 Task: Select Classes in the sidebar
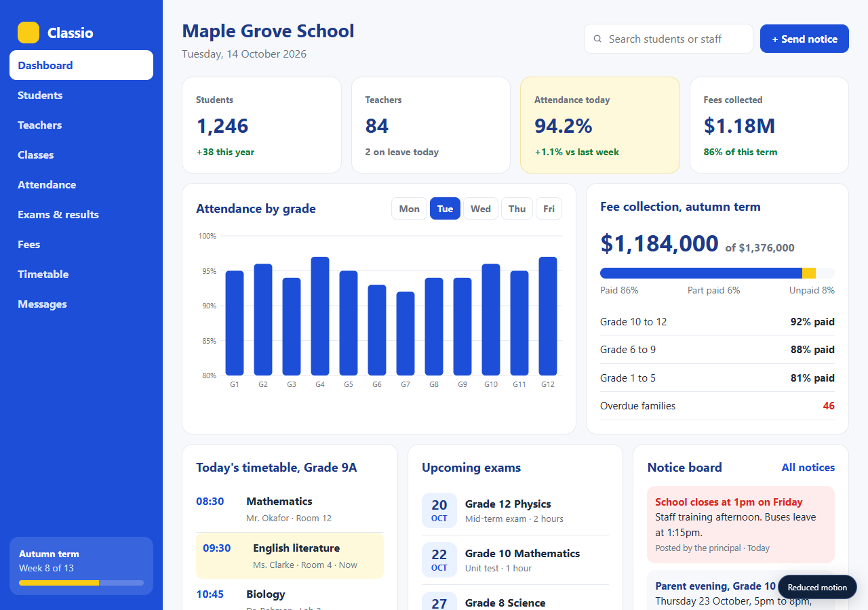(81, 155)
